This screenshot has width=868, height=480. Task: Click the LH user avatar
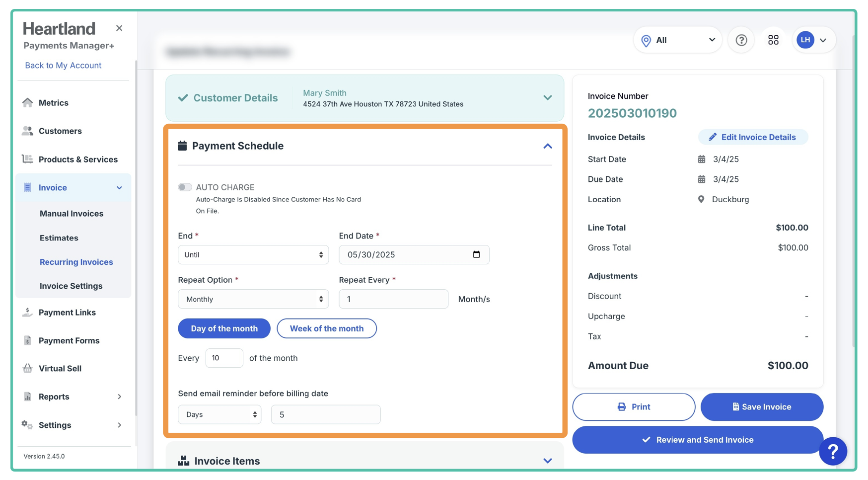pos(805,40)
